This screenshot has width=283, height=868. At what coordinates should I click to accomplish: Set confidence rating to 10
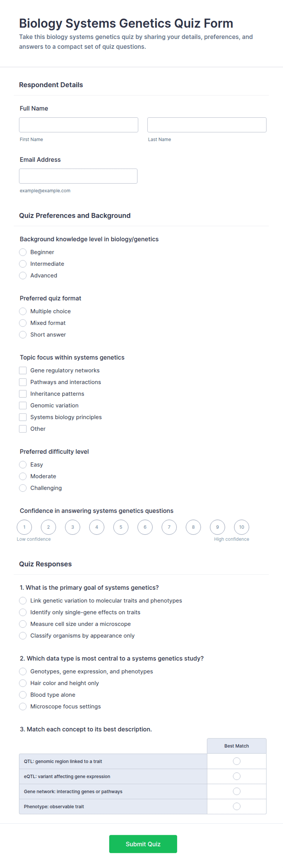tap(242, 527)
